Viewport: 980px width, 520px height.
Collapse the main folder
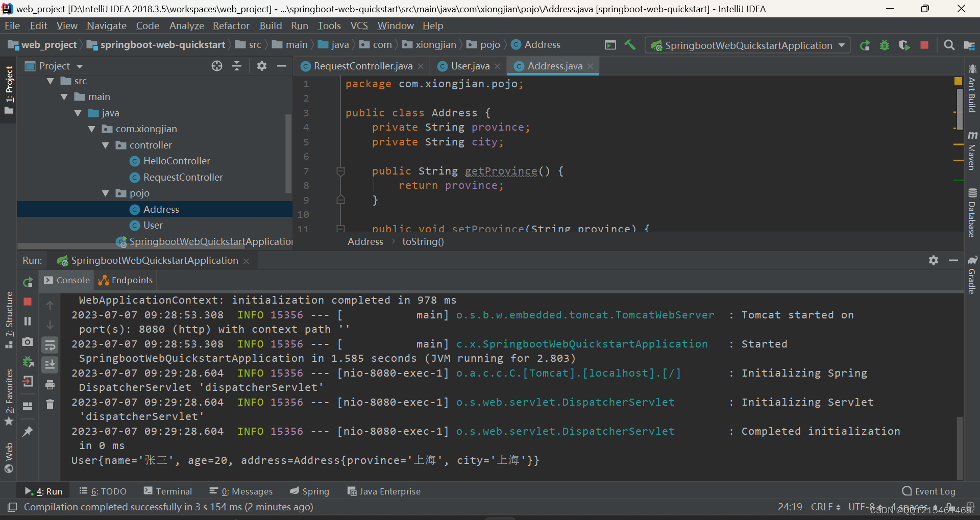[64, 97]
